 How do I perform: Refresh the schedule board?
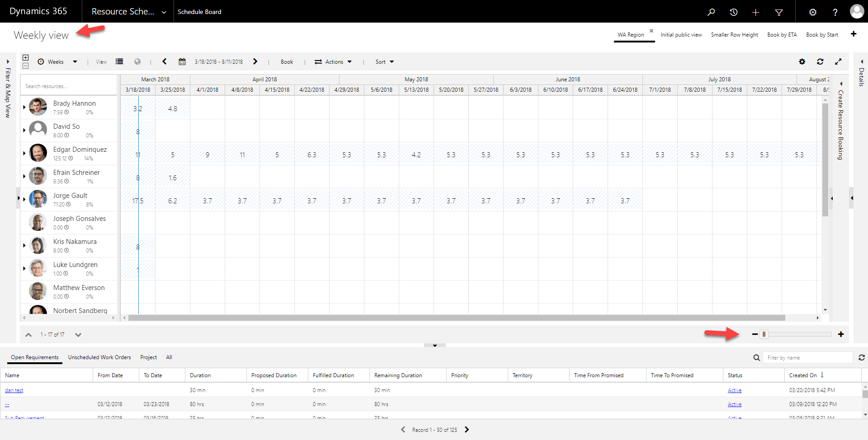click(821, 61)
